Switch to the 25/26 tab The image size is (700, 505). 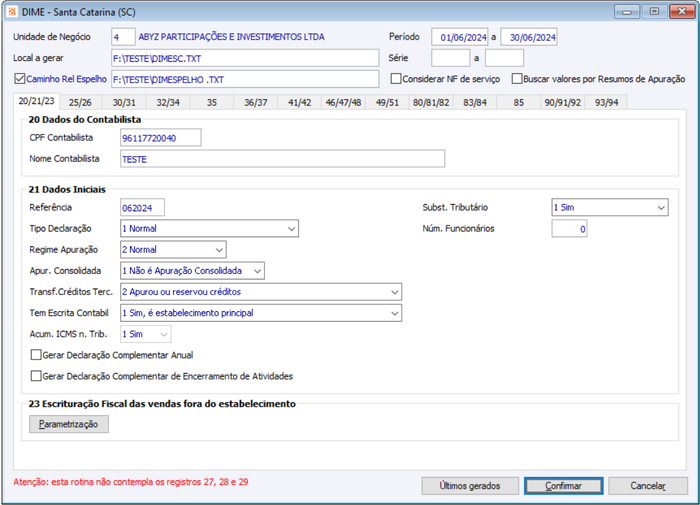(x=80, y=102)
